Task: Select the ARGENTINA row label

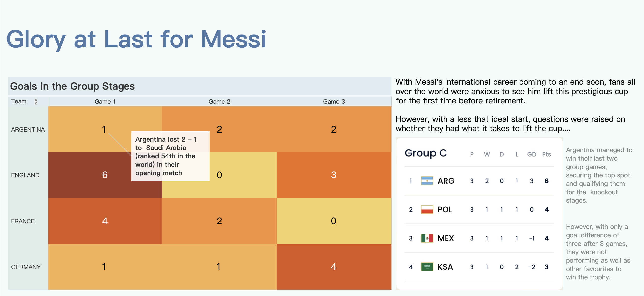Action: tap(28, 130)
